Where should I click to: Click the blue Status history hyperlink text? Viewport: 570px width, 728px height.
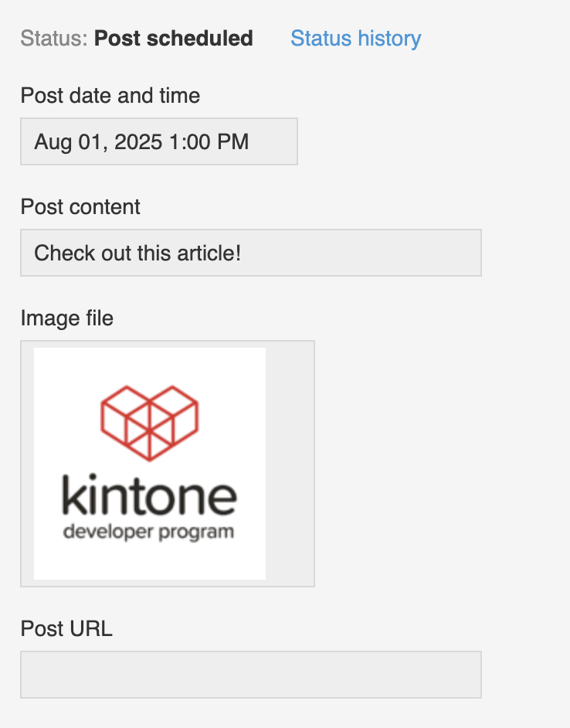(355, 39)
